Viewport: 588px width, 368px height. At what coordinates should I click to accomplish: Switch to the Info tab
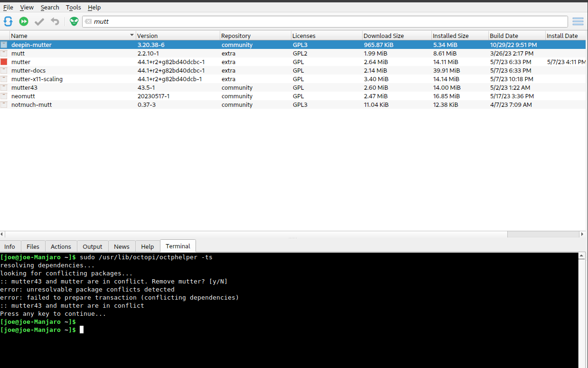click(x=9, y=246)
